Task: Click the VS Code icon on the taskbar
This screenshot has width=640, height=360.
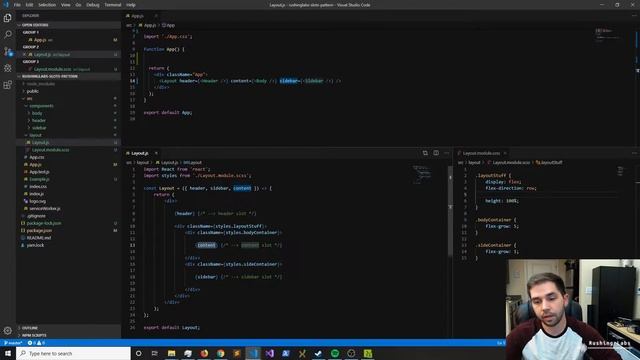Action: click(x=253, y=353)
